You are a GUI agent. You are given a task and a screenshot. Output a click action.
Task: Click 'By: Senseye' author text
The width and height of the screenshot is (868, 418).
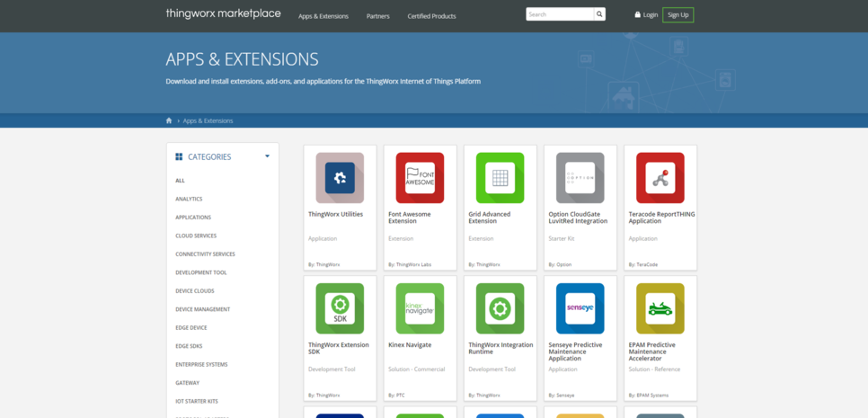(562, 396)
